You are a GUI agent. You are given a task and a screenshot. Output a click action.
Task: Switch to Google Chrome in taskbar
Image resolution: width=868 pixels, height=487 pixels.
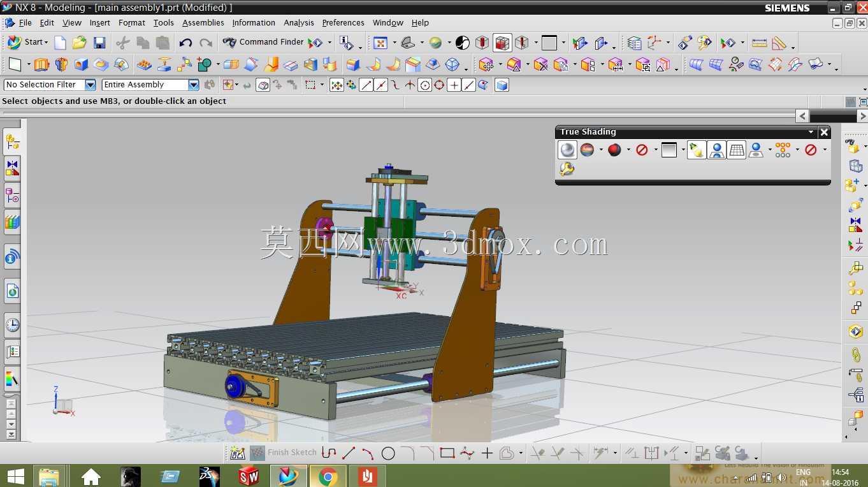click(328, 476)
